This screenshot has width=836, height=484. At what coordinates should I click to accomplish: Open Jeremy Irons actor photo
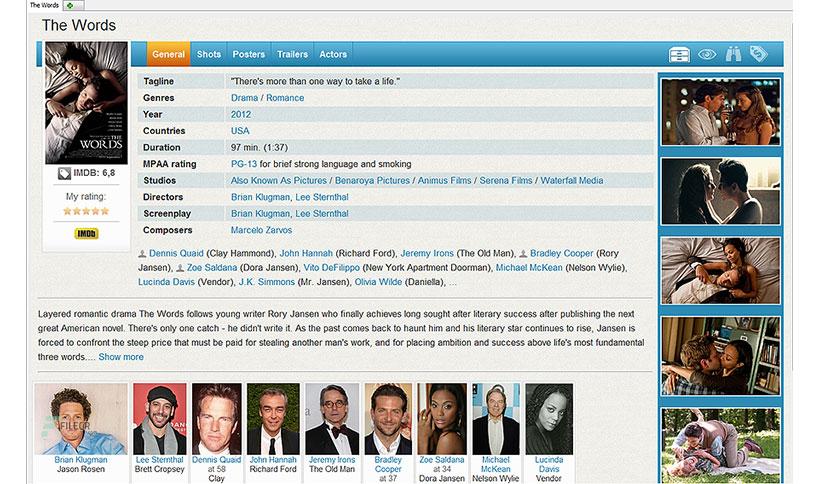332,419
